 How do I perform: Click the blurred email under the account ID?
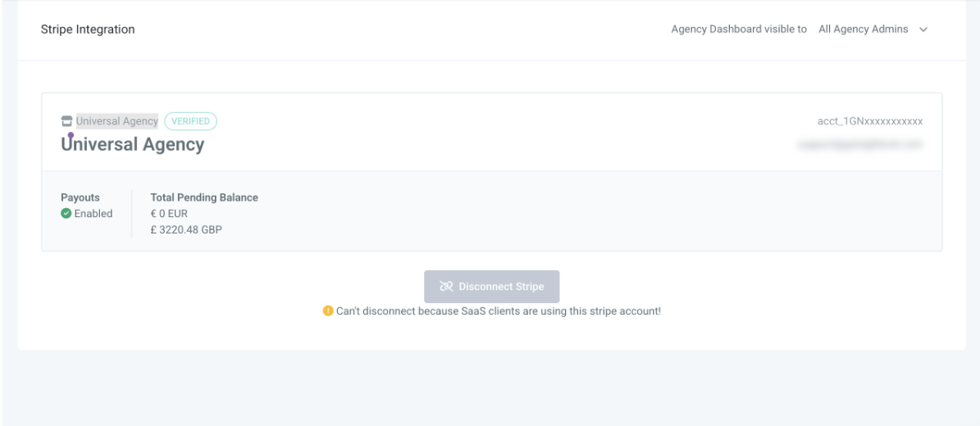tap(860, 144)
